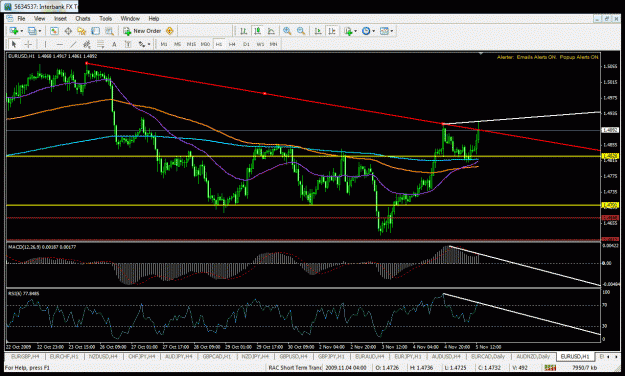Switch to the GBPUSD,H4 chart tab
The height and width of the screenshot is (376, 625).
(293, 356)
